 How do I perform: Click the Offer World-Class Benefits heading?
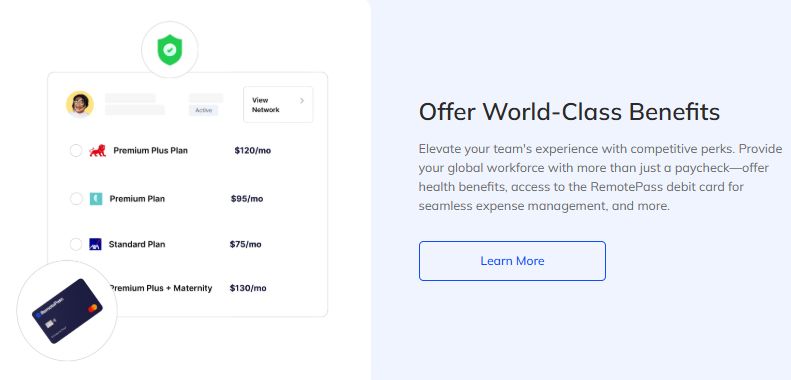[569, 112]
